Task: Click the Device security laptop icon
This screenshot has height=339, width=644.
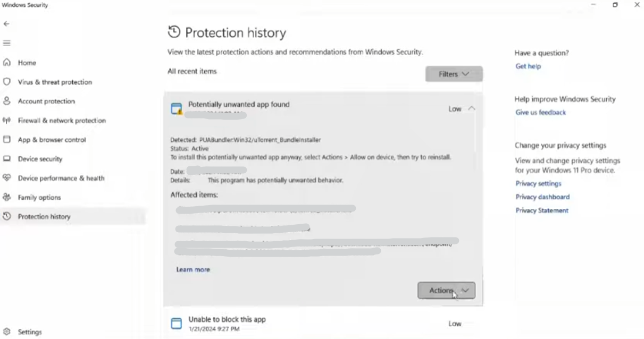Action: coord(7,159)
